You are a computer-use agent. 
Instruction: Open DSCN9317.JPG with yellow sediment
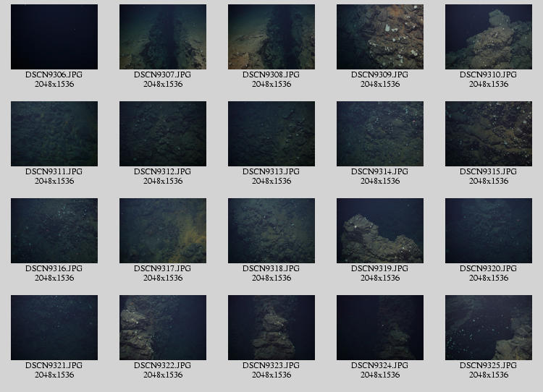click(163, 231)
